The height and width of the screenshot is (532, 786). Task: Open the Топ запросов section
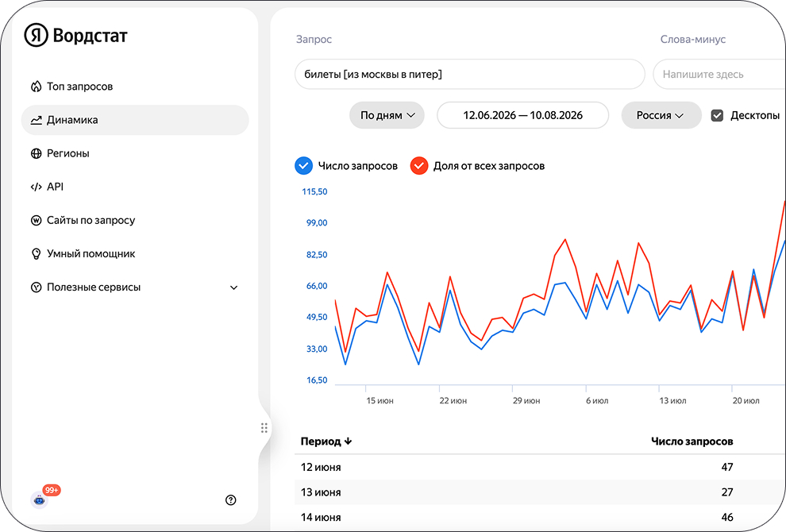tap(135, 87)
